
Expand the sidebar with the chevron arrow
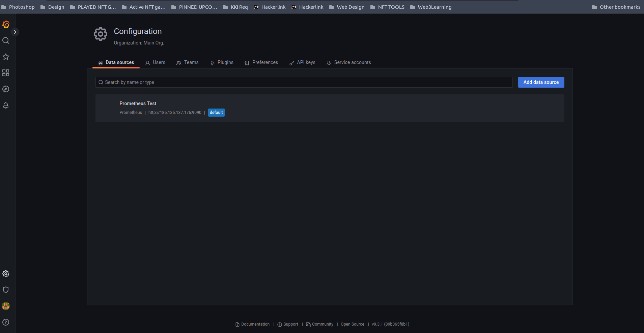point(15,32)
